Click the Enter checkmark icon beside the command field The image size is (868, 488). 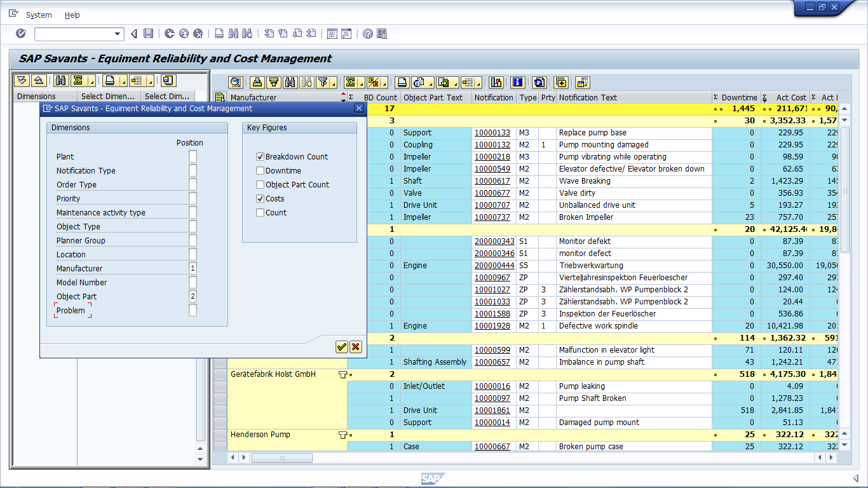tap(21, 34)
